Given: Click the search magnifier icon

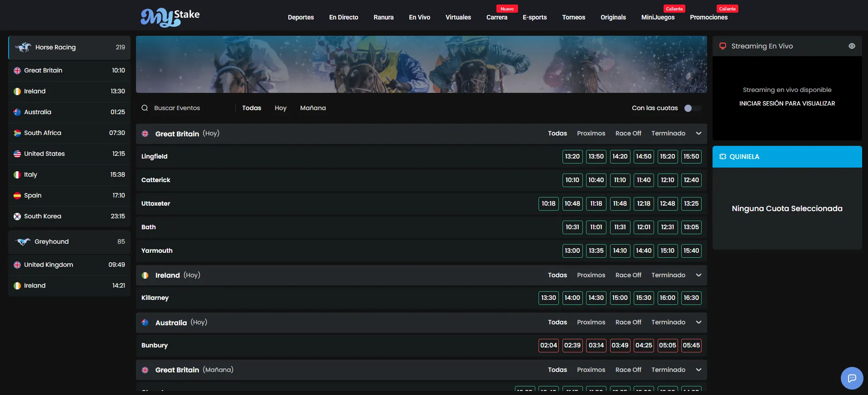Looking at the screenshot, I should 145,108.
